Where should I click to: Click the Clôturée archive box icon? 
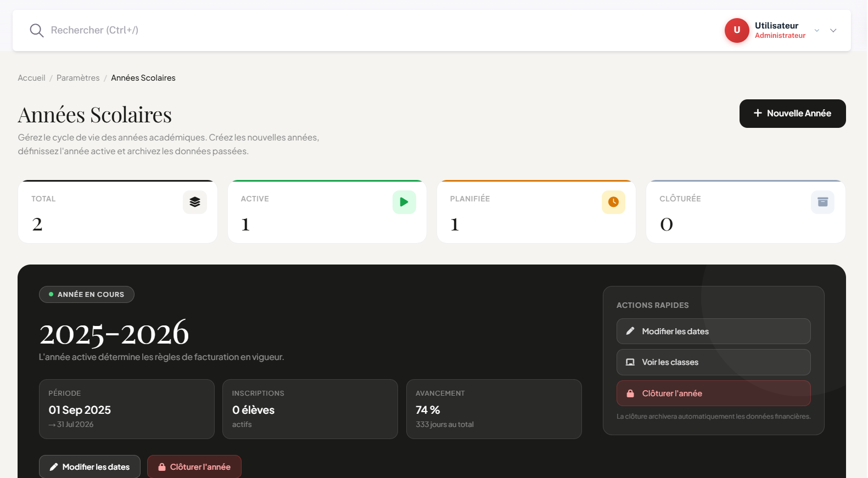tap(822, 202)
